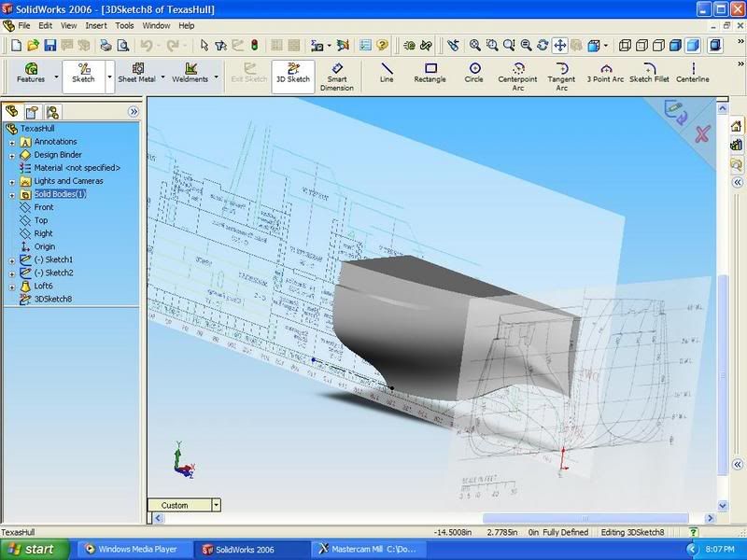Save the part with the floppy disk icon
This screenshot has width=747, height=560.
pos(50,46)
